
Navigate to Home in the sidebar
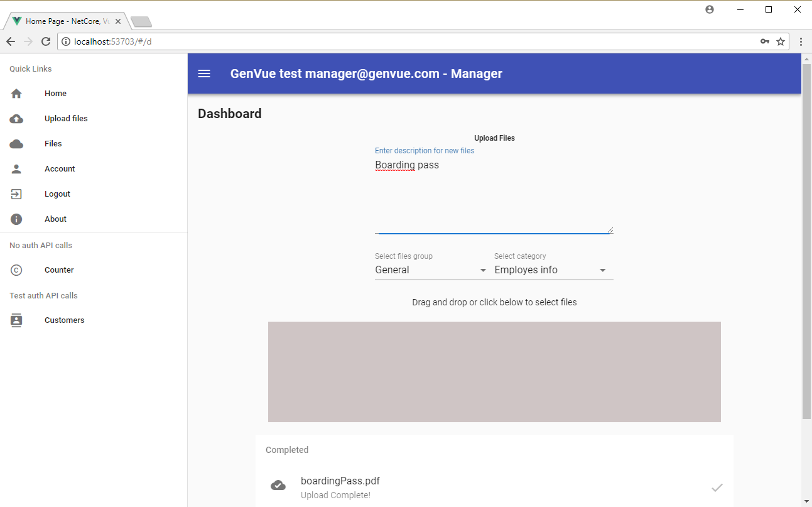point(55,94)
